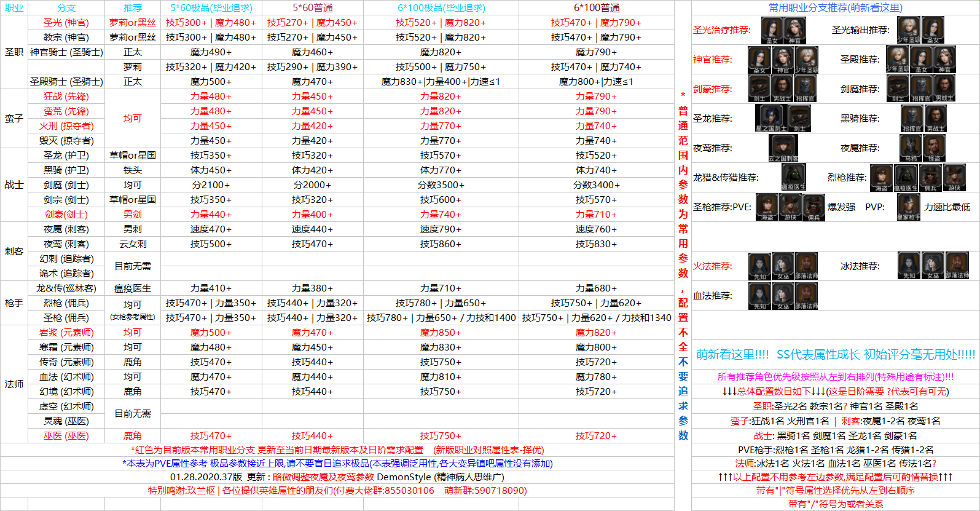Click 常用职业分支推荐(萌新看这里) heading
The height and width of the screenshot is (511, 980).
836,8
